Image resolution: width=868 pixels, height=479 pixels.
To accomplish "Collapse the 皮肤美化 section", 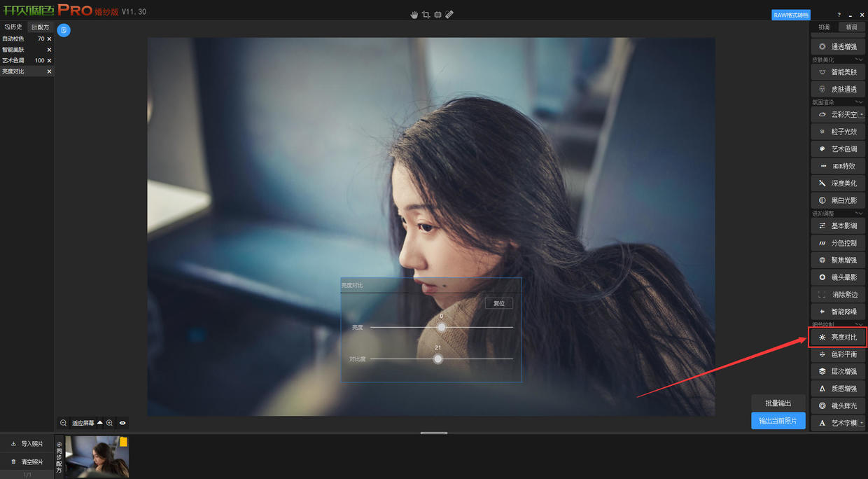I will coord(858,60).
